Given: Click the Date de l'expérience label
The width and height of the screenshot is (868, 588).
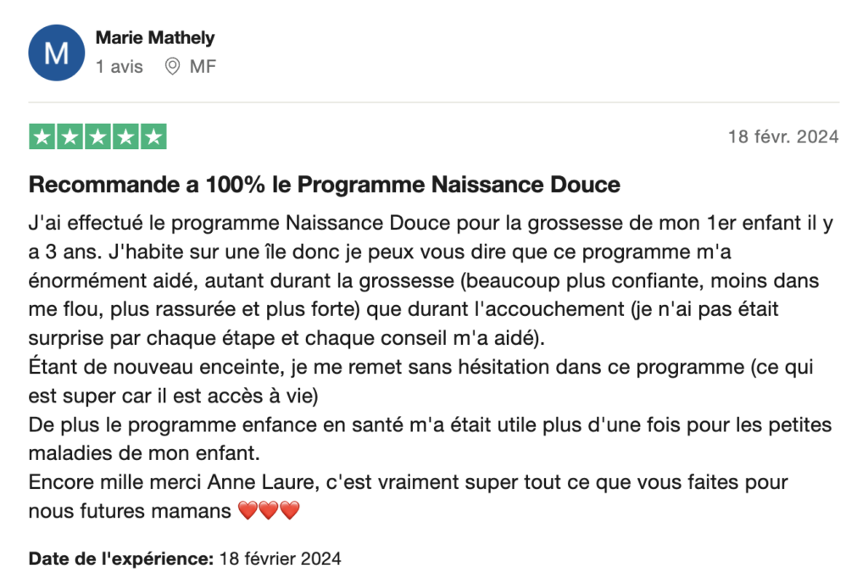Looking at the screenshot, I should [x=121, y=558].
